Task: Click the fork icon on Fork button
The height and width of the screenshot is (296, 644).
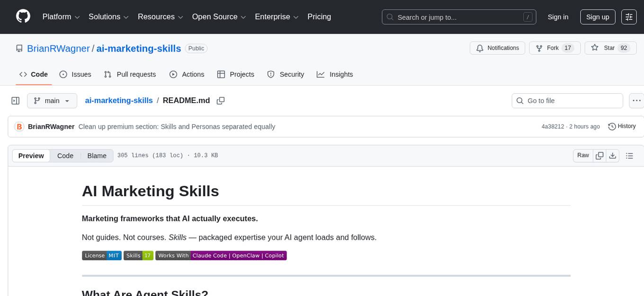Action: click(x=539, y=48)
